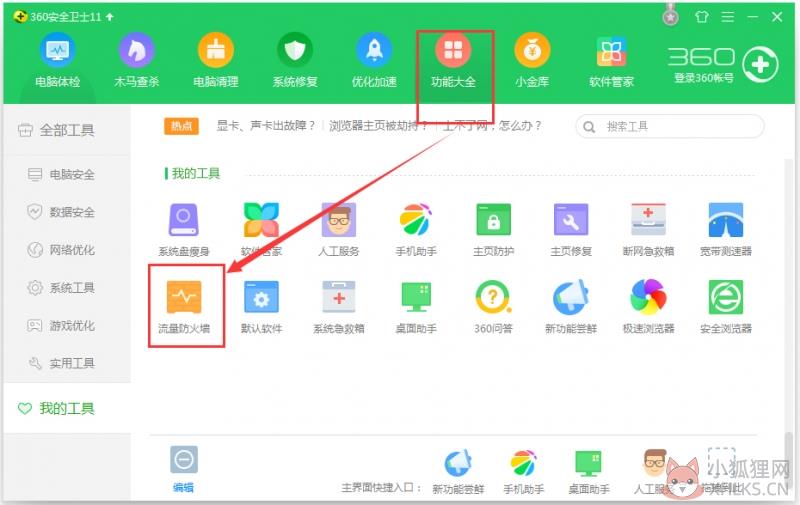Click the login 360 account plus button
The image size is (800, 505).
pos(760,65)
